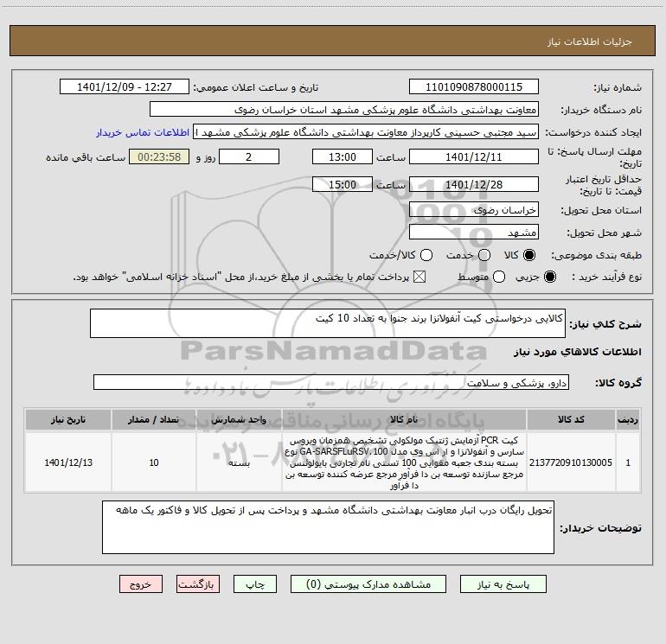Click the نوع فرآیند خرید label
The height and width of the screenshot is (644, 666).
coord(606,277)
